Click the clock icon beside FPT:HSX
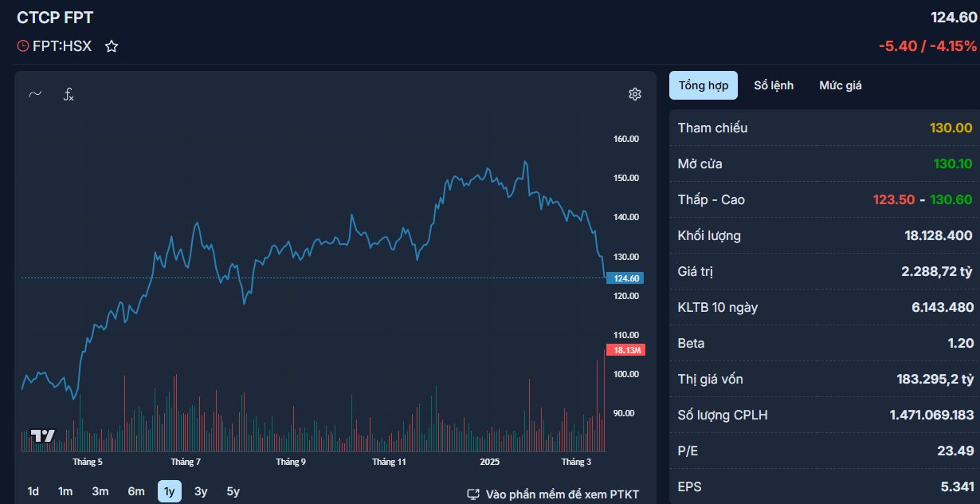This screenshot has width=980, height=504. pos(22,46)
